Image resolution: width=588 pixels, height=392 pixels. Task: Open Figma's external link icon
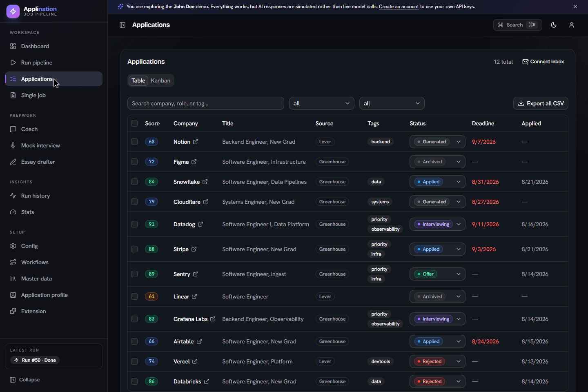(x=194, y=162)
